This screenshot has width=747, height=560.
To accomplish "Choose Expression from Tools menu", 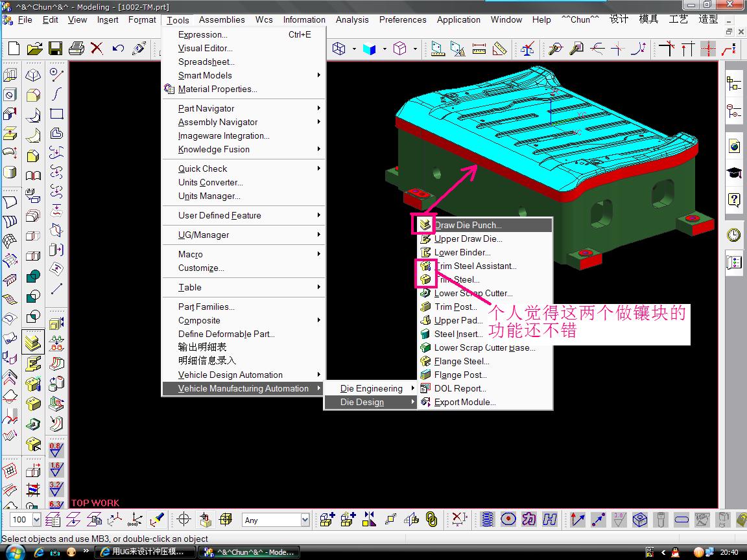I will pos(244,34).
